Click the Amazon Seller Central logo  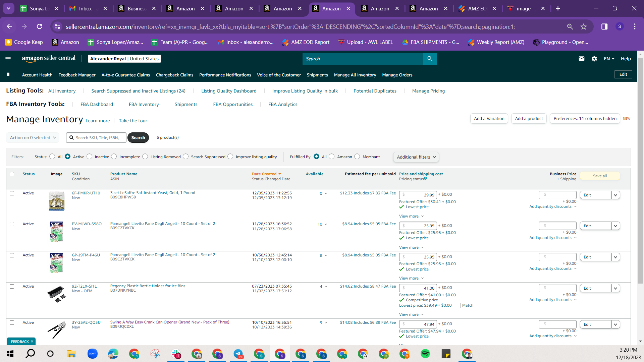coord(49,59)
